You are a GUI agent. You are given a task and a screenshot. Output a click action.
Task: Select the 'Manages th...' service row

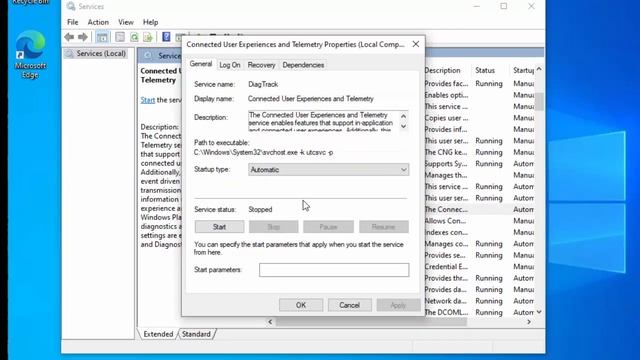click(x=480, y=175)
